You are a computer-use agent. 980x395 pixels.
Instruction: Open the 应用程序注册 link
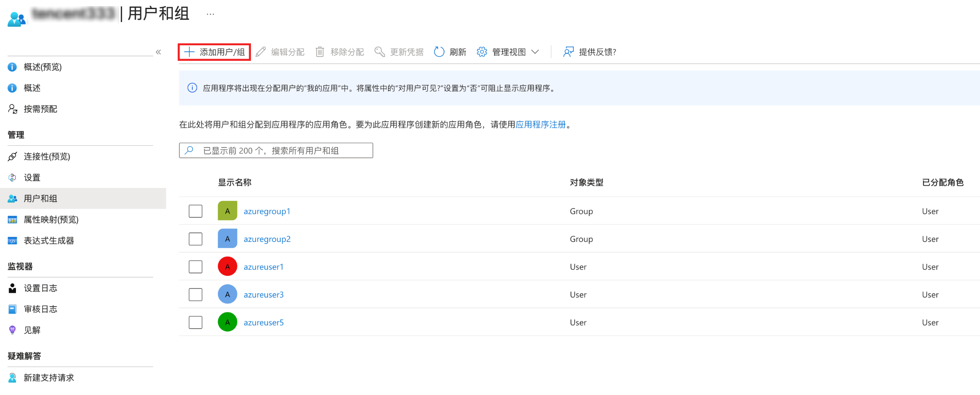(x=540, y=125)
